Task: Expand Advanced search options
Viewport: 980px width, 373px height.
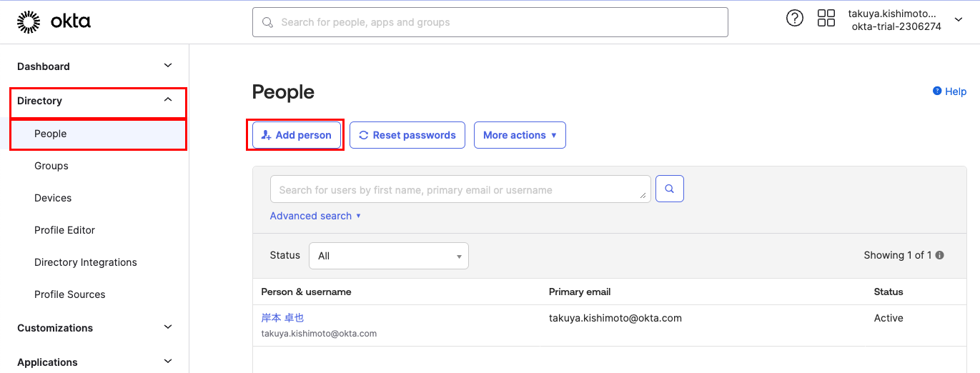Action: (x=315, y=216)
